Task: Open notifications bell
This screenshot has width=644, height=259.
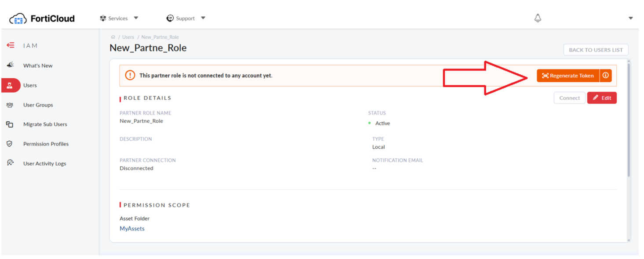Action: 538,18
